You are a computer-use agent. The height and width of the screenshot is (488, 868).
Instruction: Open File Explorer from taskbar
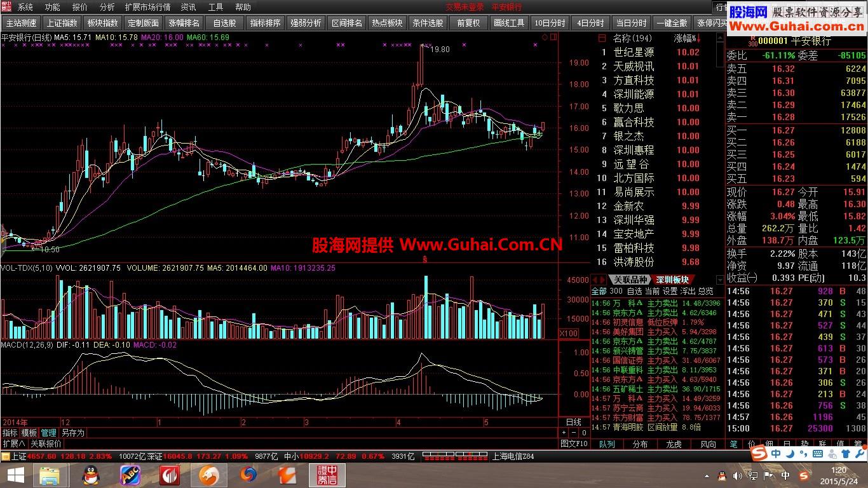(49, 475)
